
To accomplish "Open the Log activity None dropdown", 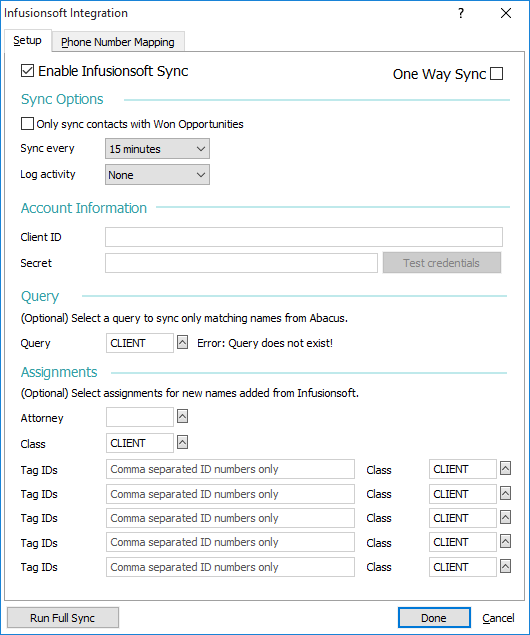I will (x=157, y=175).
